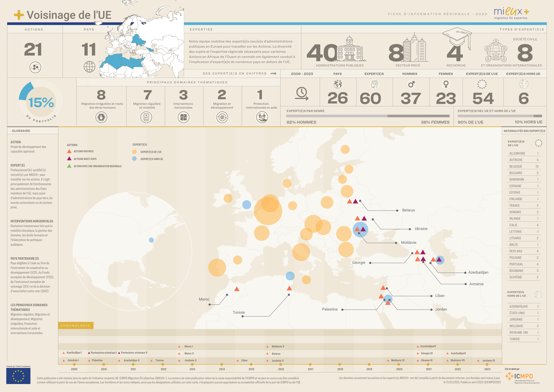Click the orange Actions par pays legend triangle
This screenshot has height=392, width=554.
tap(69, 151)
